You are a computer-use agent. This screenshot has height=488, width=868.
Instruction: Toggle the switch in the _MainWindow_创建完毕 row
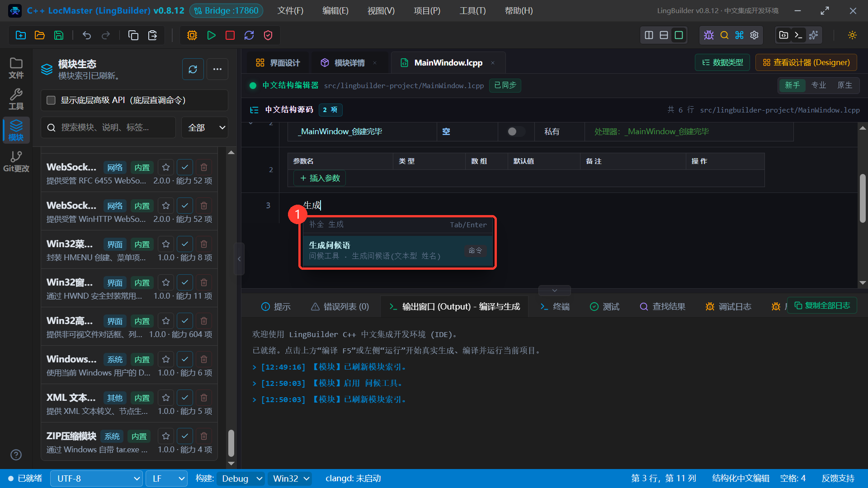pyautogui.click(x=515, y=131)
